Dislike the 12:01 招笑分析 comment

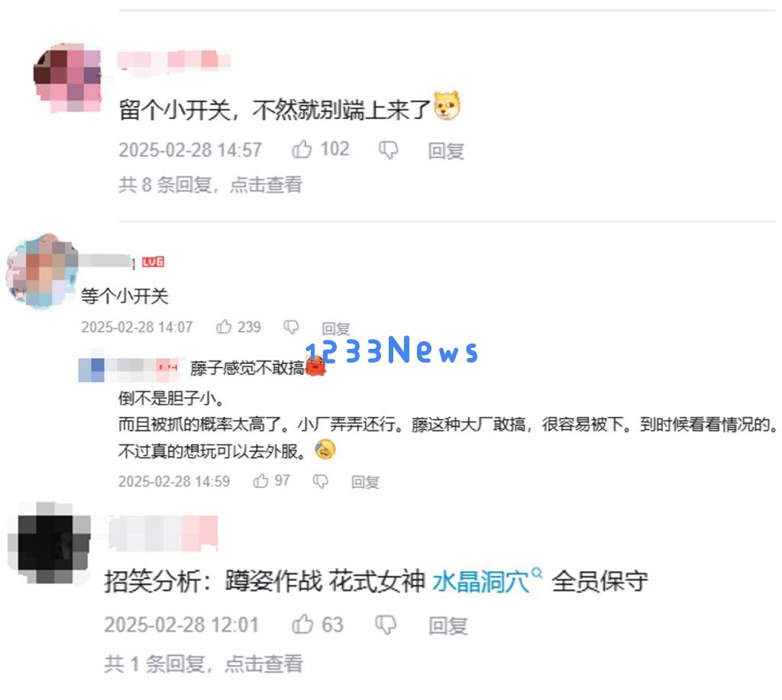click(386, 624)
